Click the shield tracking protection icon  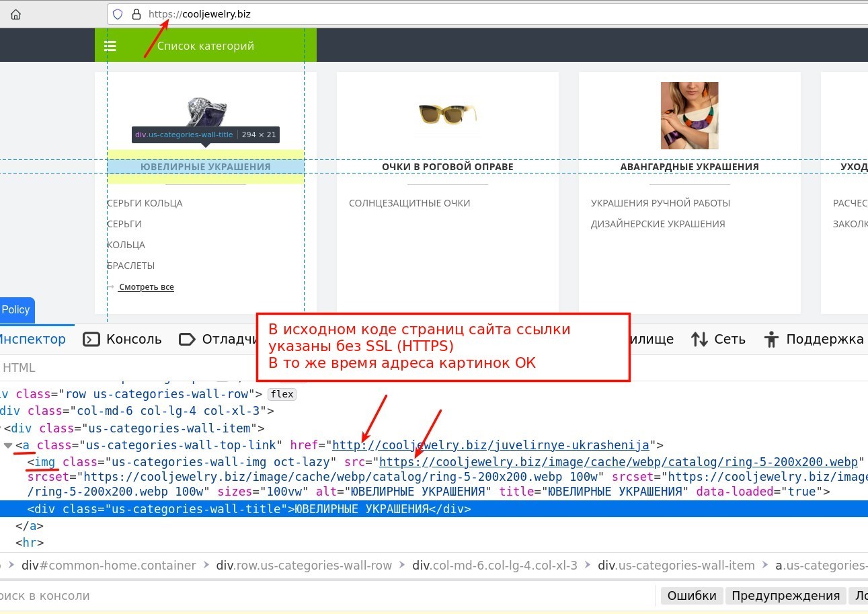pyautogui.click(x=118, y=14)
